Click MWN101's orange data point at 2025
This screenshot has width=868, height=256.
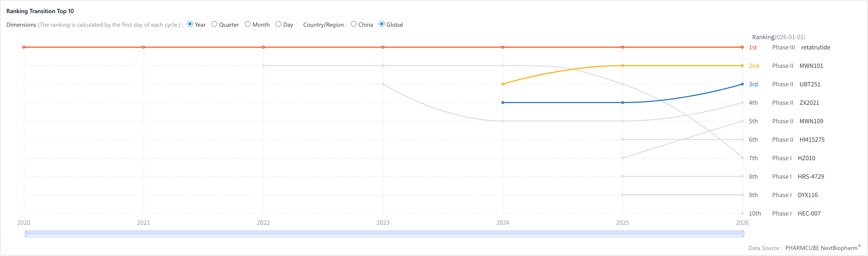623,66
